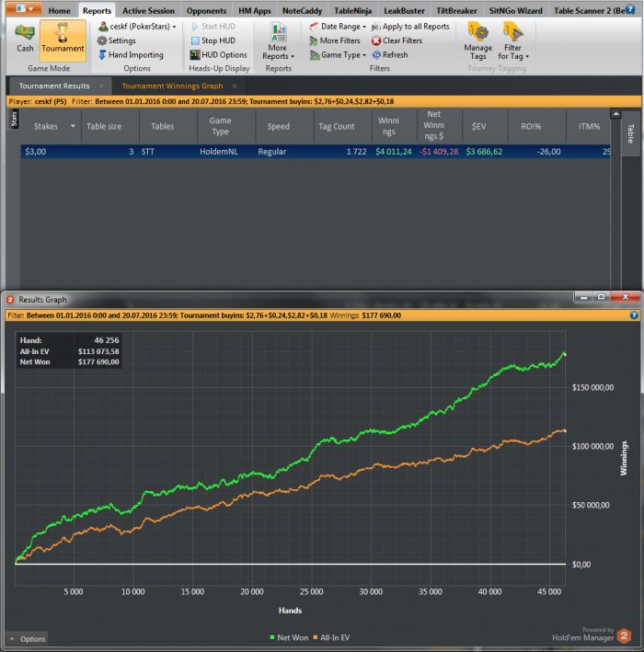Refresh the report data
The height and width of the screenshot is (652, 644).
376,55
